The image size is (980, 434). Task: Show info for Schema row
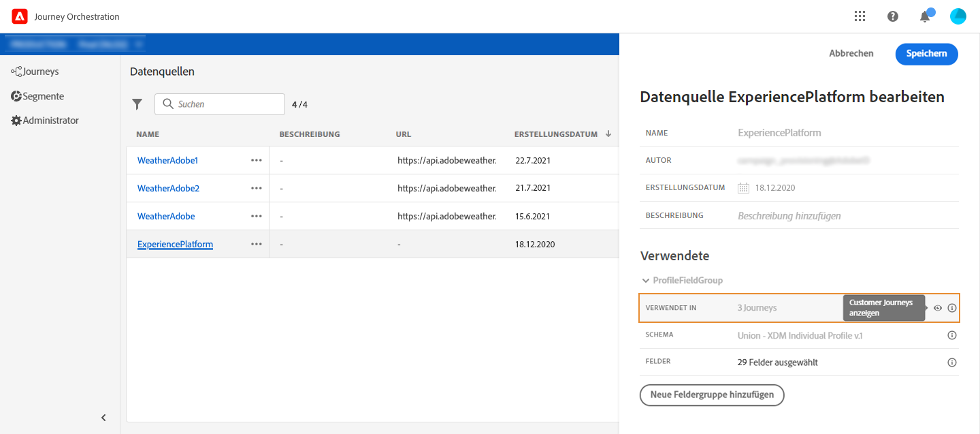[x=952, y=335]
